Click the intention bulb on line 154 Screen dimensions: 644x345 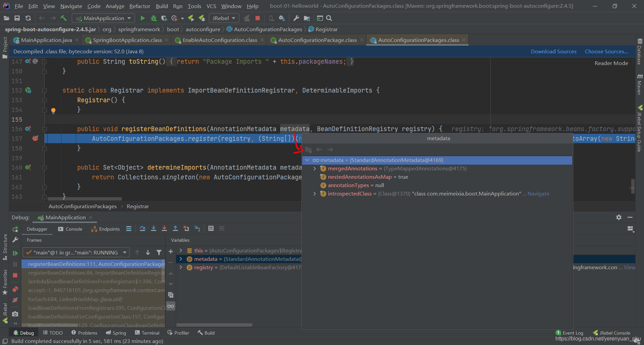53,110
